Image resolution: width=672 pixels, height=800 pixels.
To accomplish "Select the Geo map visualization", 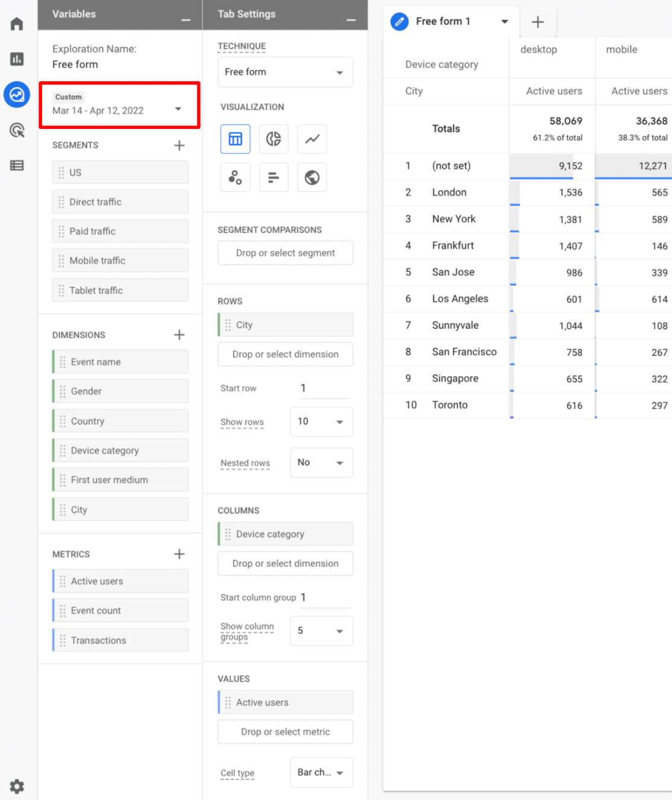I will pos(312,178).
